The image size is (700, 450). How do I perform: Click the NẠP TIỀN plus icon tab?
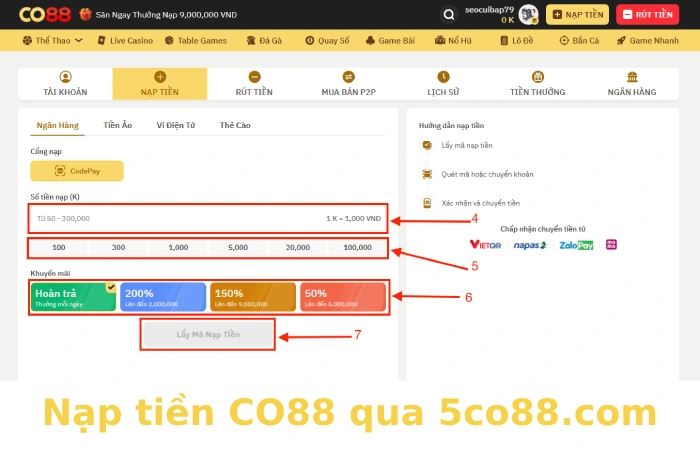coord(160,77)
